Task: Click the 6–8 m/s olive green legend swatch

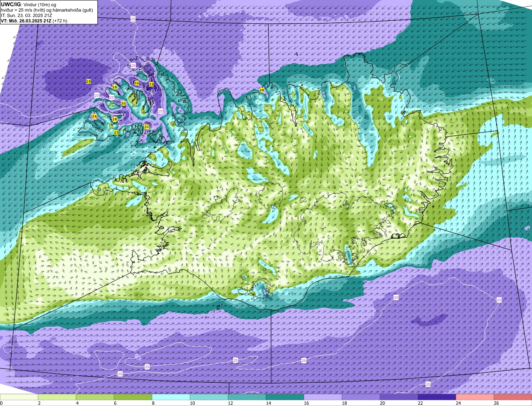Action: tap(133, 397)
